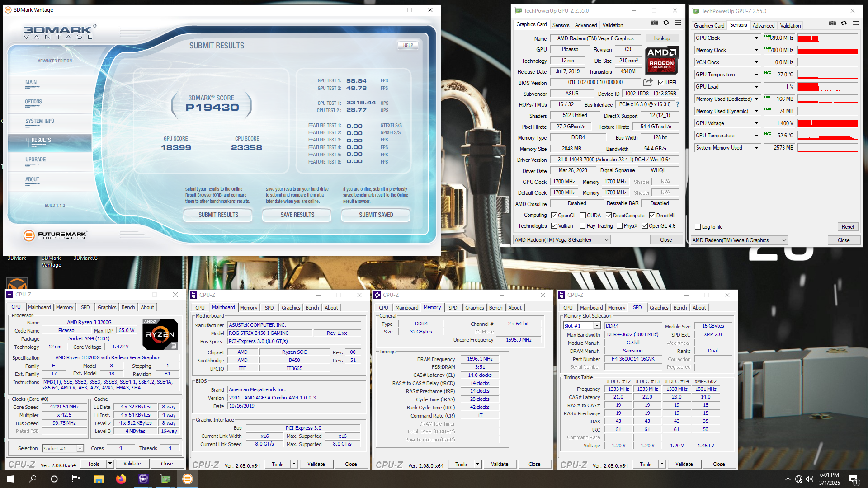
Task: Open Slot #1 dropdown in CPU-Z SPD
Action: click(x=581, y=326)
